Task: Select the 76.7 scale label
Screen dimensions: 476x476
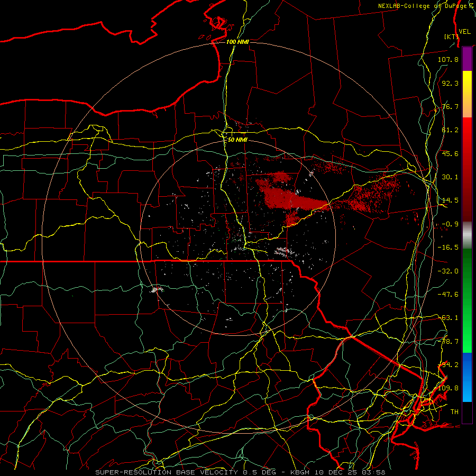Action: click(450, 106)
